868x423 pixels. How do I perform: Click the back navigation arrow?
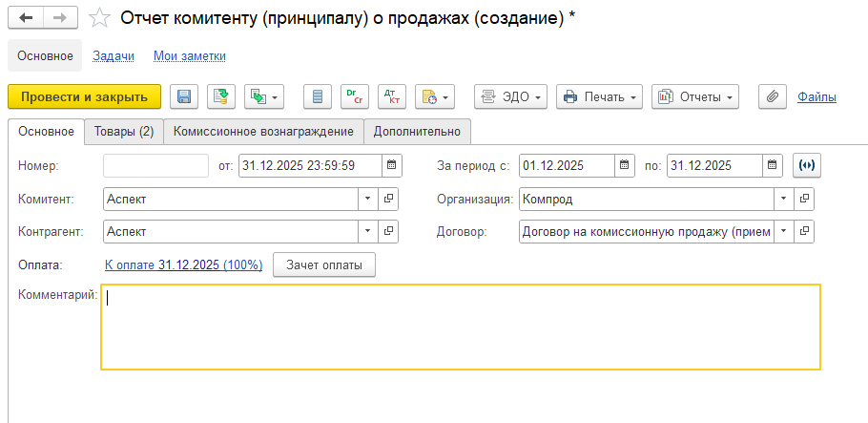click(26, 18)
